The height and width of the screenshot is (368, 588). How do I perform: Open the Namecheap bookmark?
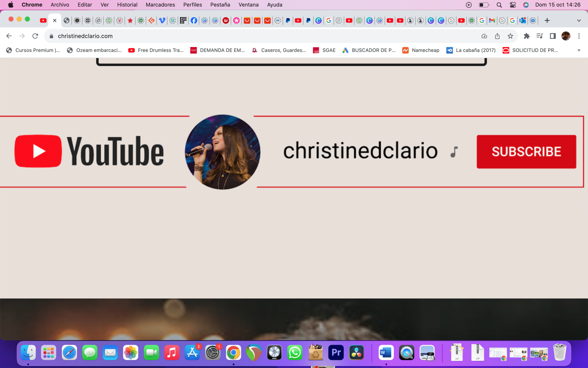point(421,50)
